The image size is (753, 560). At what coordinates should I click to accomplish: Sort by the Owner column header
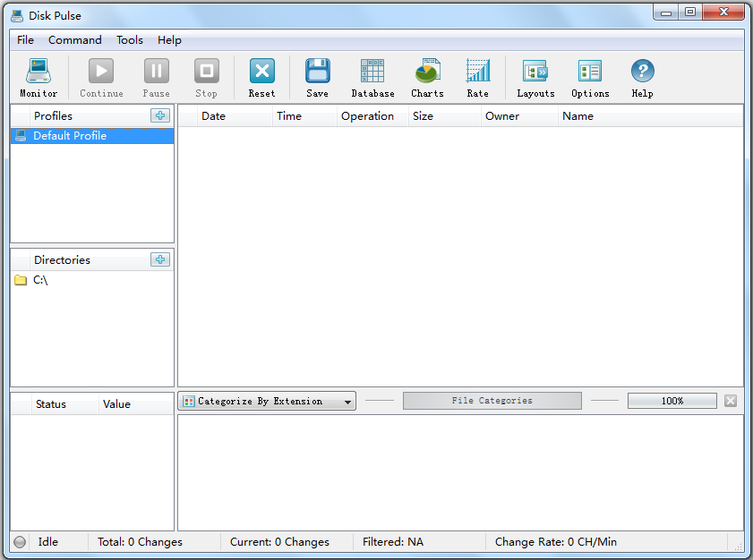[x=519, y=116]
